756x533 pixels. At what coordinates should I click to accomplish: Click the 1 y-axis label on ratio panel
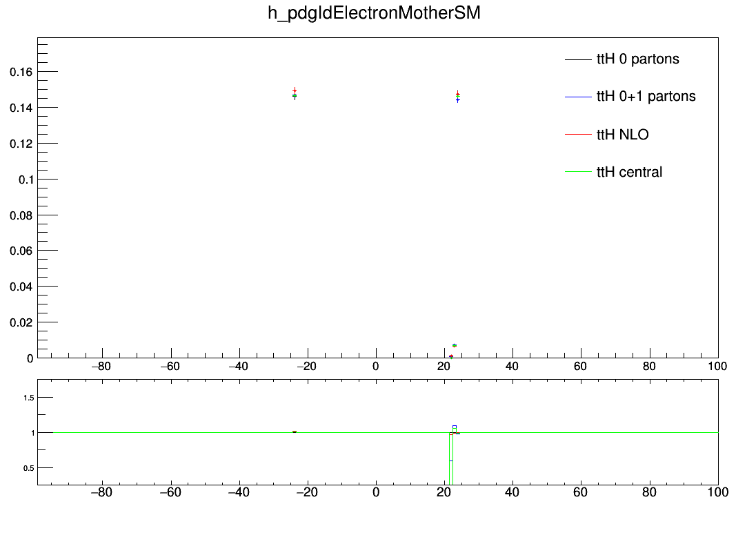click(33, 433)
